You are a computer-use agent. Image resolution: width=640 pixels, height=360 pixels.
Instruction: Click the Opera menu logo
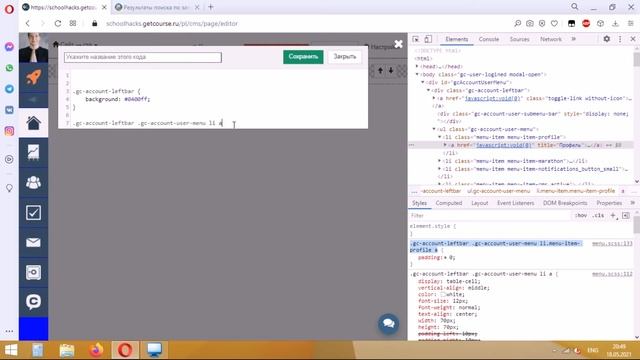click(x=9, y=9)
